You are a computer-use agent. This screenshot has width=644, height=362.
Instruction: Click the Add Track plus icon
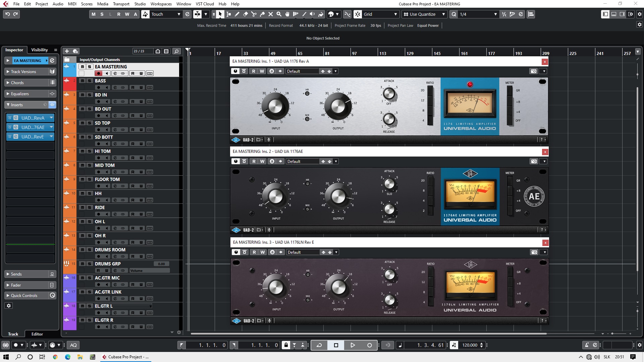pos(67,51)
